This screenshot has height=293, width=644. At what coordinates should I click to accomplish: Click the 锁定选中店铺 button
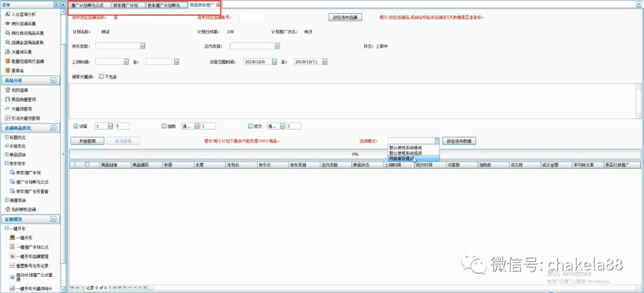(x=345, y=18)
